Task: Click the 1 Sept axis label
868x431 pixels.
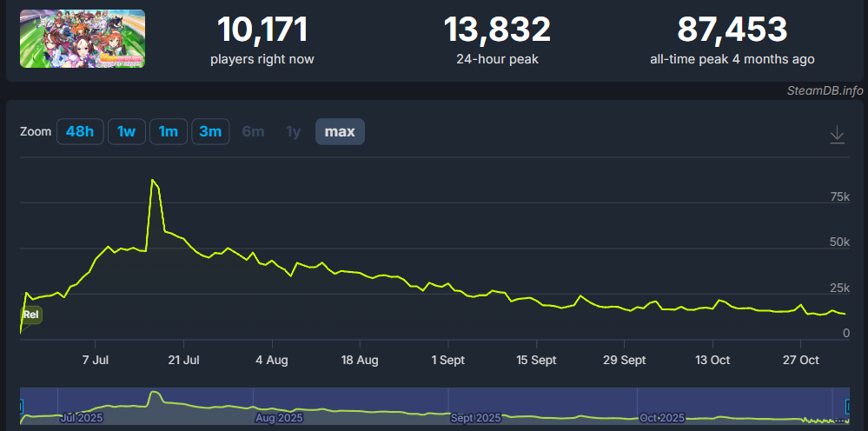Action: (x=447, y=361)
